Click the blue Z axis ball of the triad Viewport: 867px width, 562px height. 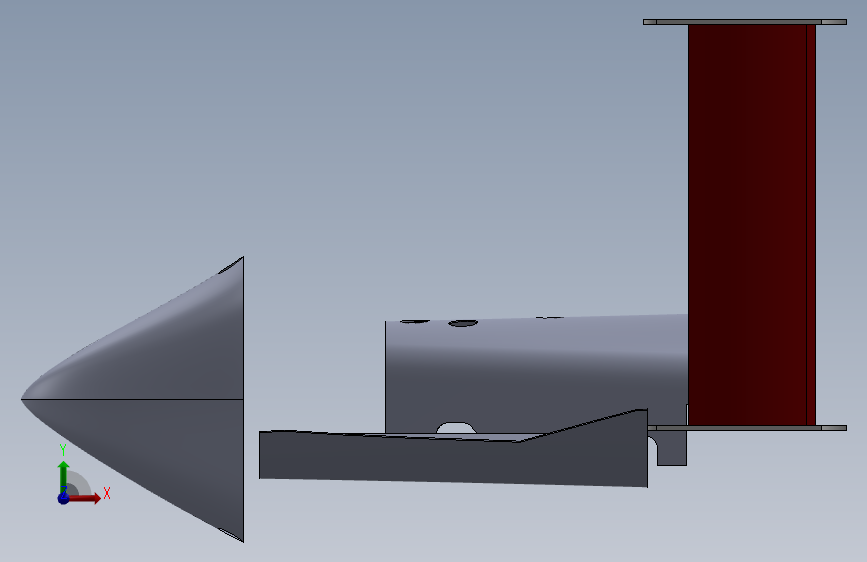point(64,498)
